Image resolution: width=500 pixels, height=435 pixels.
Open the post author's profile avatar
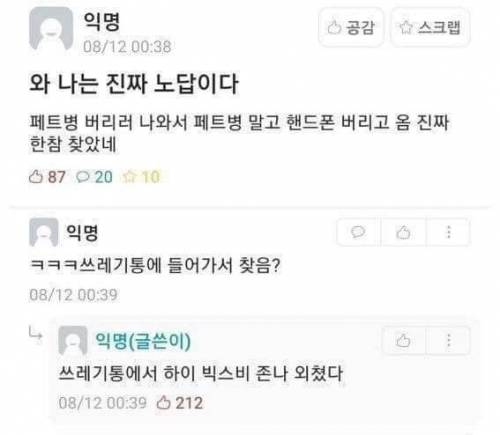point(51,29)
